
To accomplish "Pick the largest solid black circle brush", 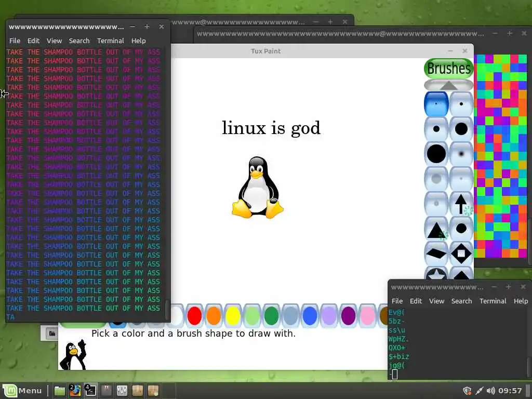I will [x=436, y=154].
